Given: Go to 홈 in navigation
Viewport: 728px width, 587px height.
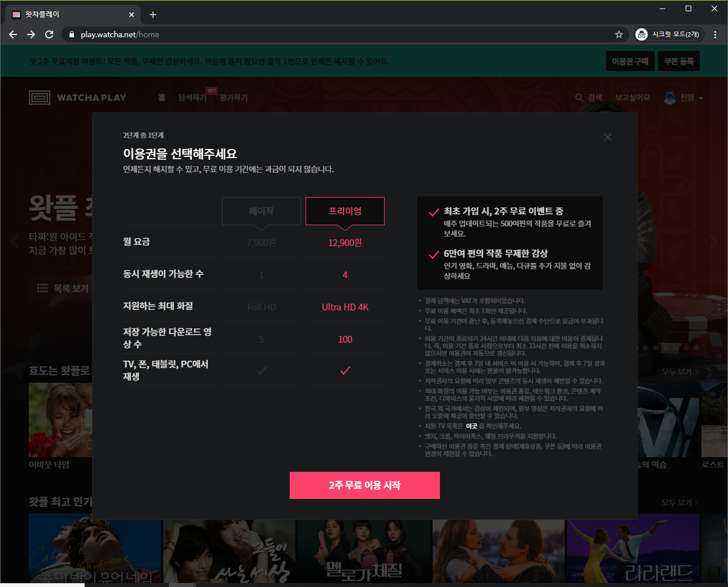Looking at the screenshot, I should click(x=162, y=98).
